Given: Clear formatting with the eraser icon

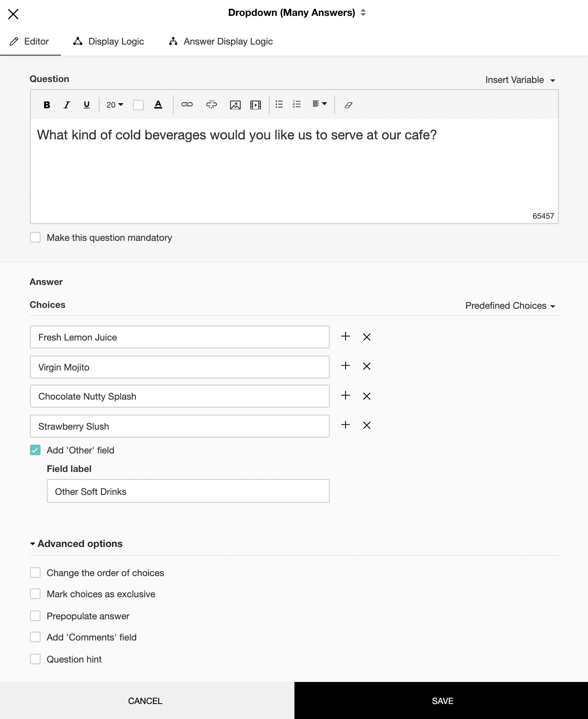Looking at the screenshot, I should tap(348, 105).
